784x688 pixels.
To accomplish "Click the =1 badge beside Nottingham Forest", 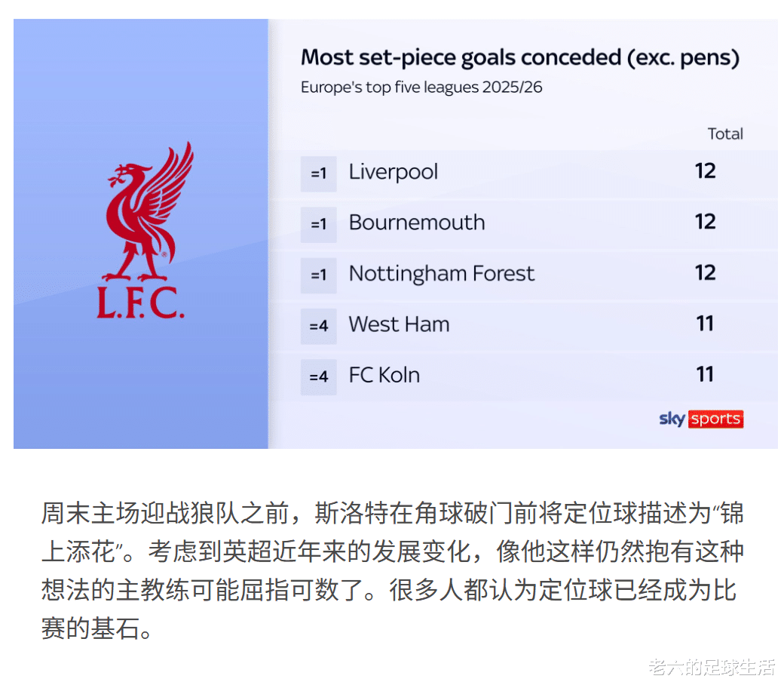I will tap(318, 275).
